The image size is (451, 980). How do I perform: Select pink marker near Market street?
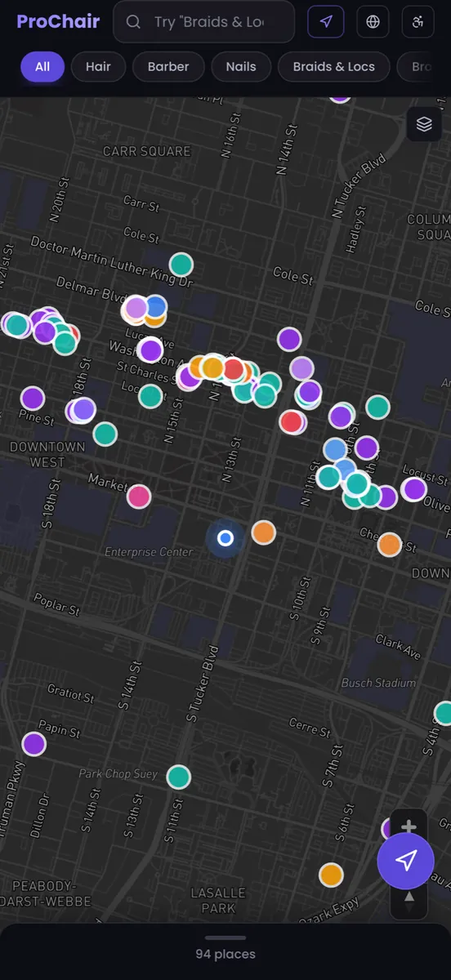coord(139,496)
